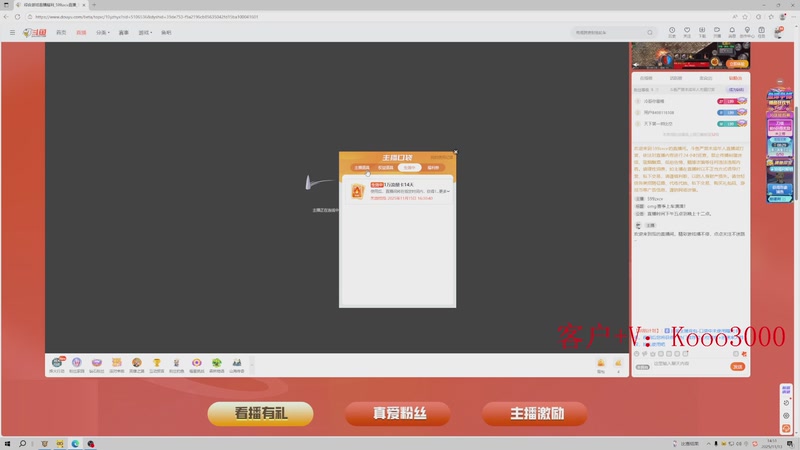800x450 pixels.
Task: Click the 主播激励 red button
Action: coord(535,413)
